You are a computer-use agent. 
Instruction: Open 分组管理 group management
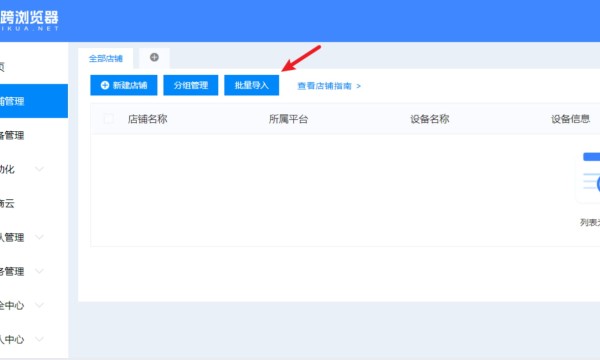pos(191,85)
